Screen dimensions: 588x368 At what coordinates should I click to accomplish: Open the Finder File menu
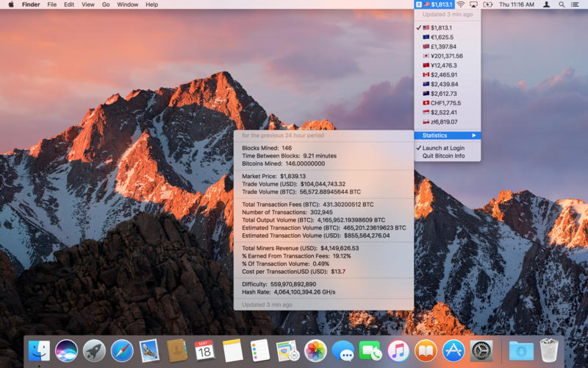point(51,4)
